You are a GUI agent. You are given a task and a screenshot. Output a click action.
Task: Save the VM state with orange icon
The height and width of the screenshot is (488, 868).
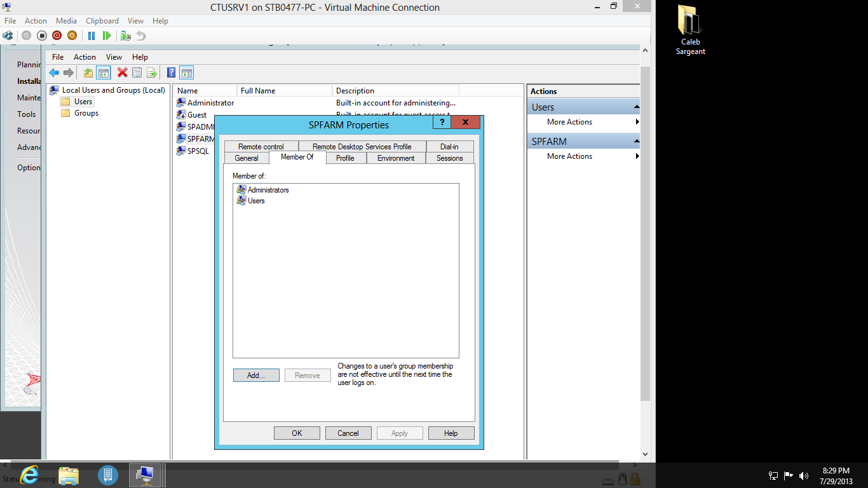tap(72, 36)
